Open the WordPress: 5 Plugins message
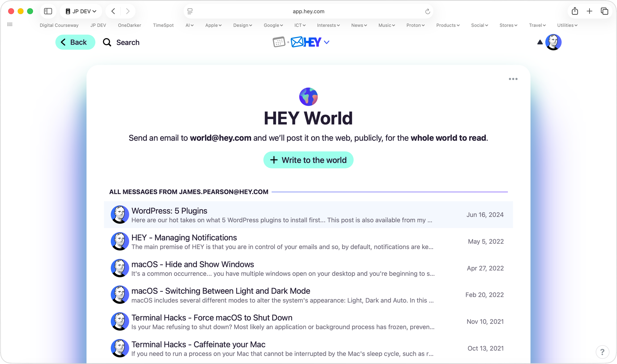Viewport: 617px width, 364px height. click(308, 215)
